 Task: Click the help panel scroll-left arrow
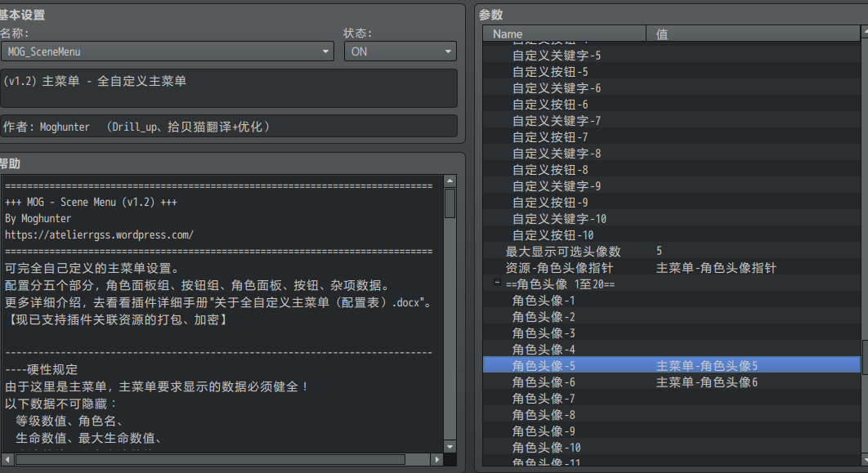coord(8,459)
